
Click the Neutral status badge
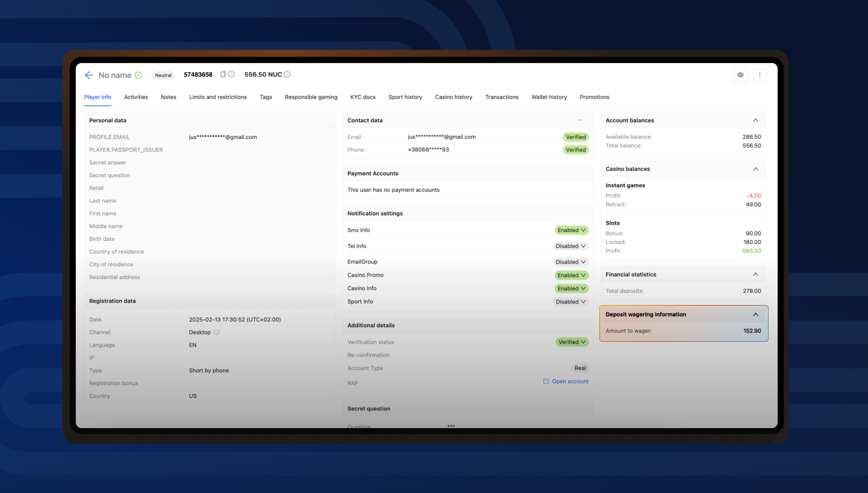(x=163, y=75)
